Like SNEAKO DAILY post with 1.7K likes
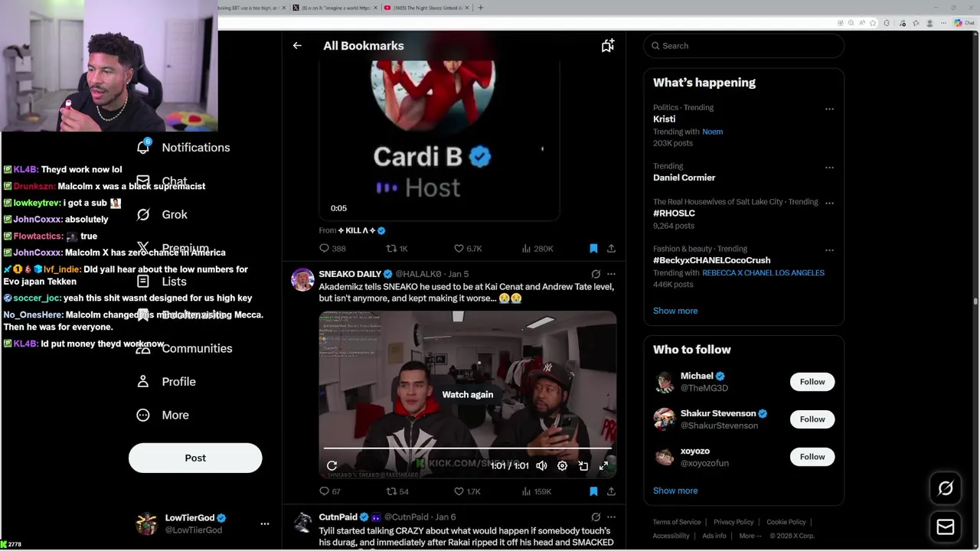The image size is (980, 551). [467, 491]
